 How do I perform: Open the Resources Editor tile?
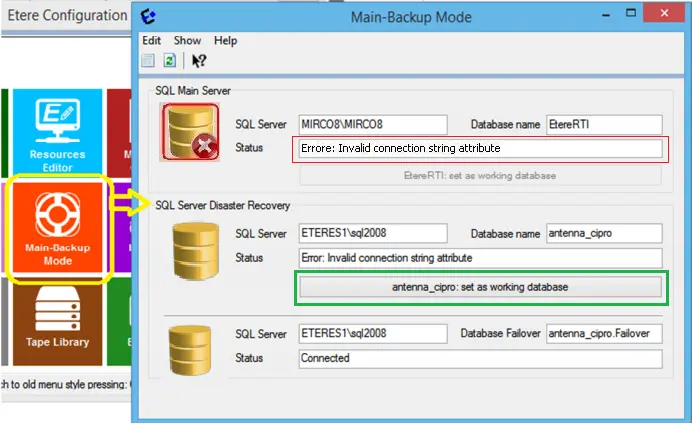(55, 130)
